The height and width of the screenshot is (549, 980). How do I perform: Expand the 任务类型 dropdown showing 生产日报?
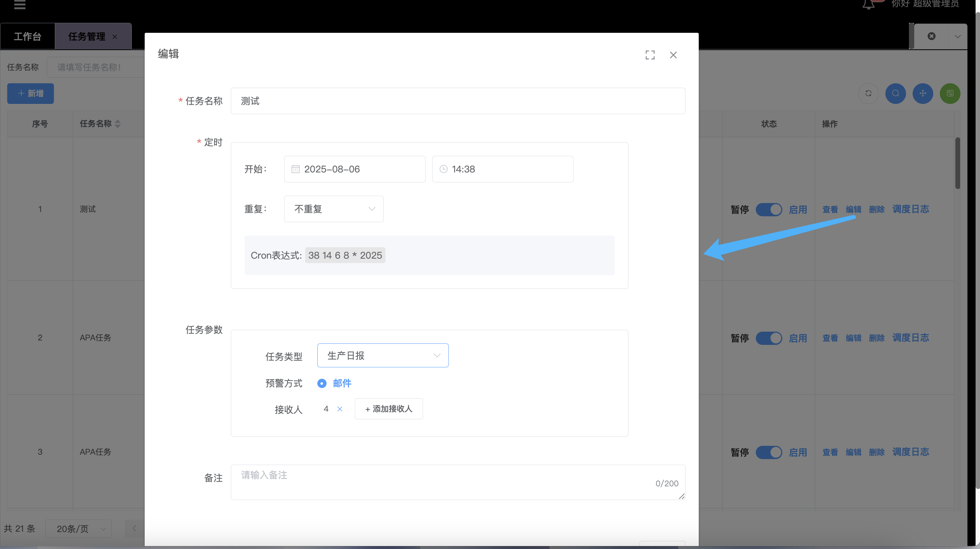click(383, 356)
